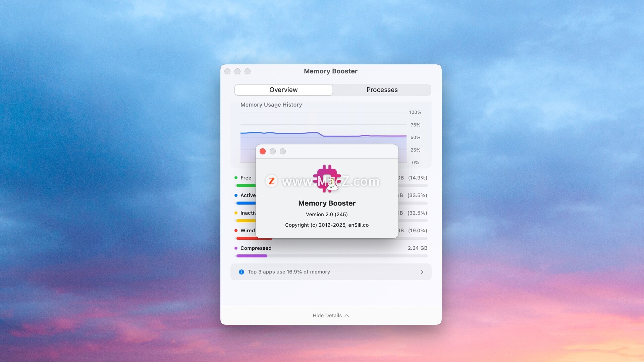Select the Overview tab
Screen dimensions: 644x362
tap(283, 90)
